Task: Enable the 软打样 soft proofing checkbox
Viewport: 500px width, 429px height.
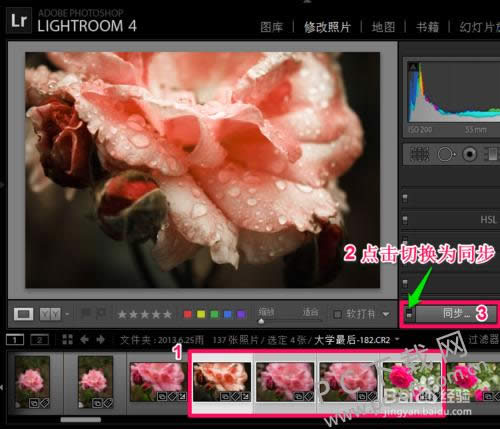Action: [337, 314]
